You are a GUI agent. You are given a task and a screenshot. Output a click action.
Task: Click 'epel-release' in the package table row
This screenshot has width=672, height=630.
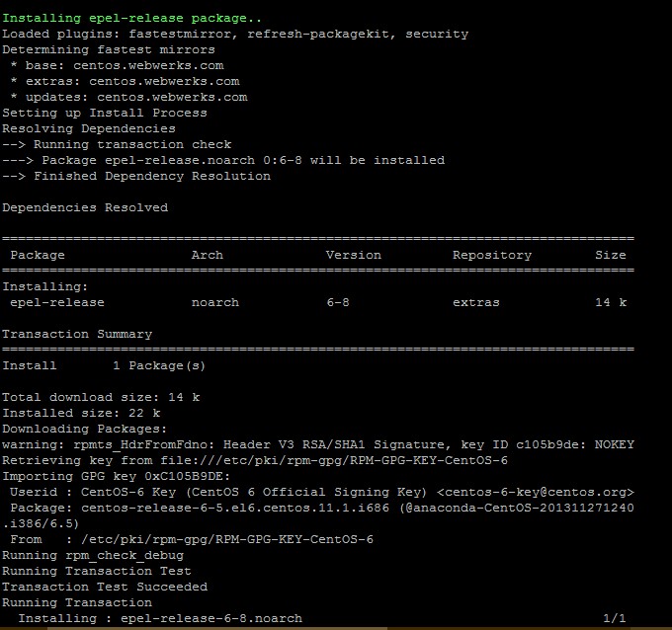pos(57,303)
